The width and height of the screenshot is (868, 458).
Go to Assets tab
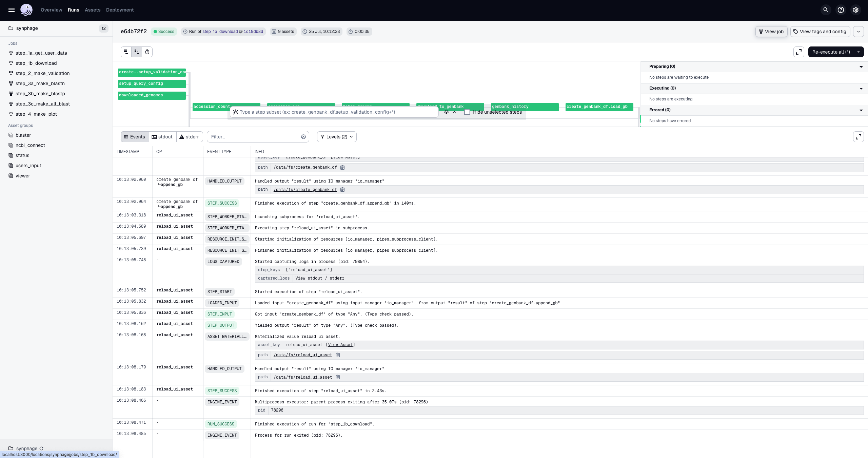click(x=93, y=10)
